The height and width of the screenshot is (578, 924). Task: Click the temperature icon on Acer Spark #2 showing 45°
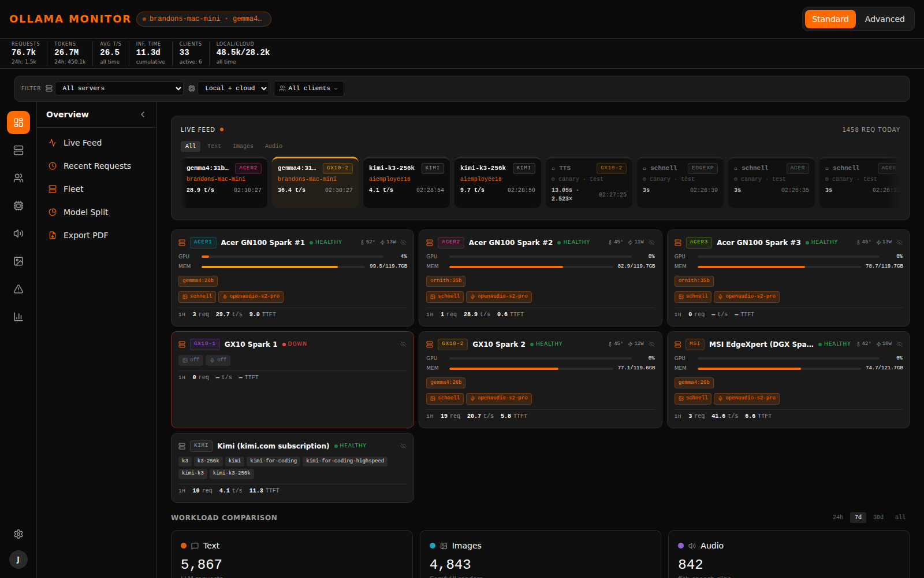coord(610,242)
